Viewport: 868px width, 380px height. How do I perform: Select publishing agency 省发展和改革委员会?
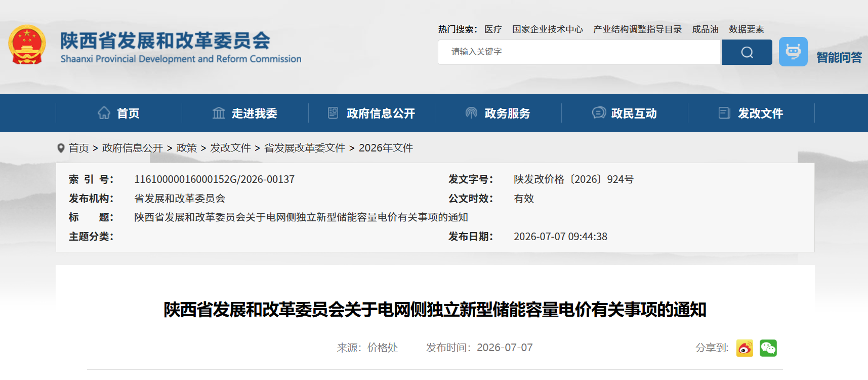click(180, 199)
